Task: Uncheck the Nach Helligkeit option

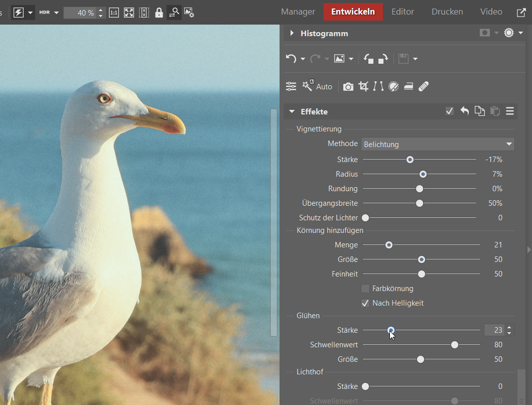Action: point(365,303)
